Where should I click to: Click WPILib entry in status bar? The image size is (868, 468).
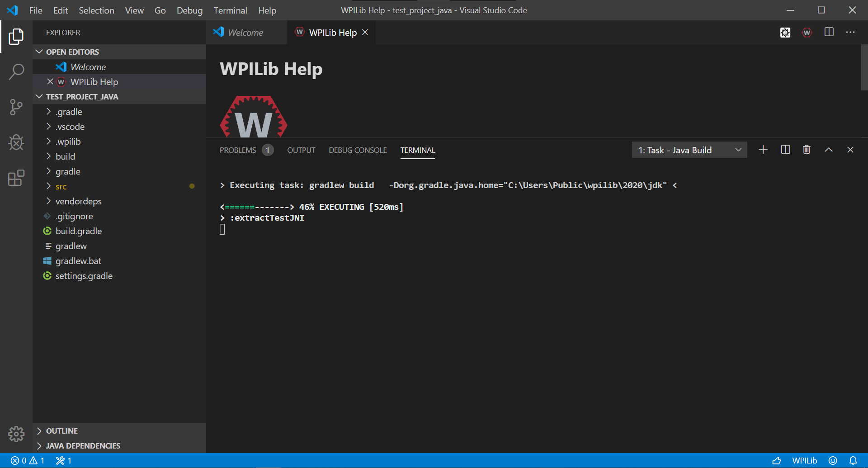pyautogui.click(x=805, y=461)
